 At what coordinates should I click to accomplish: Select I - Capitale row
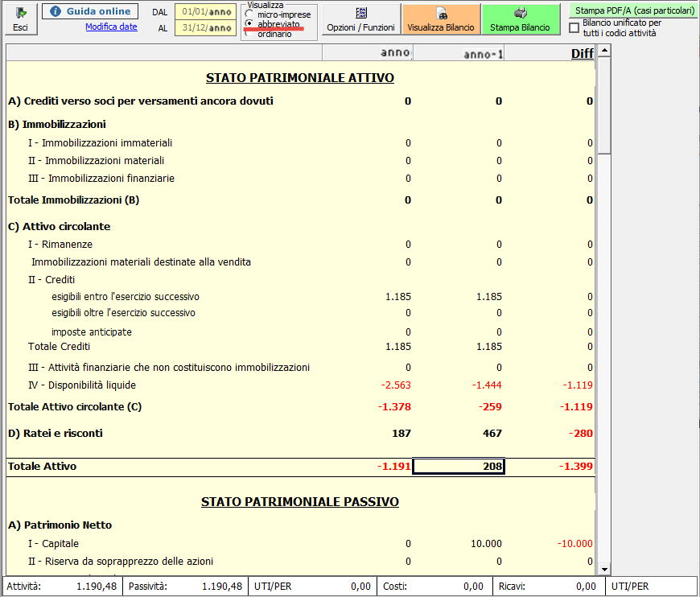(300, 544)
